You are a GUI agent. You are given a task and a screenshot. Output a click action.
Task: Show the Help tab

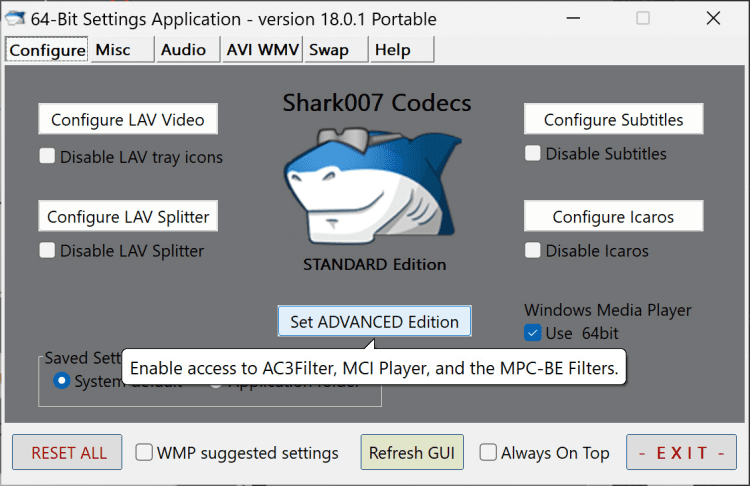(x=393, y=50)
